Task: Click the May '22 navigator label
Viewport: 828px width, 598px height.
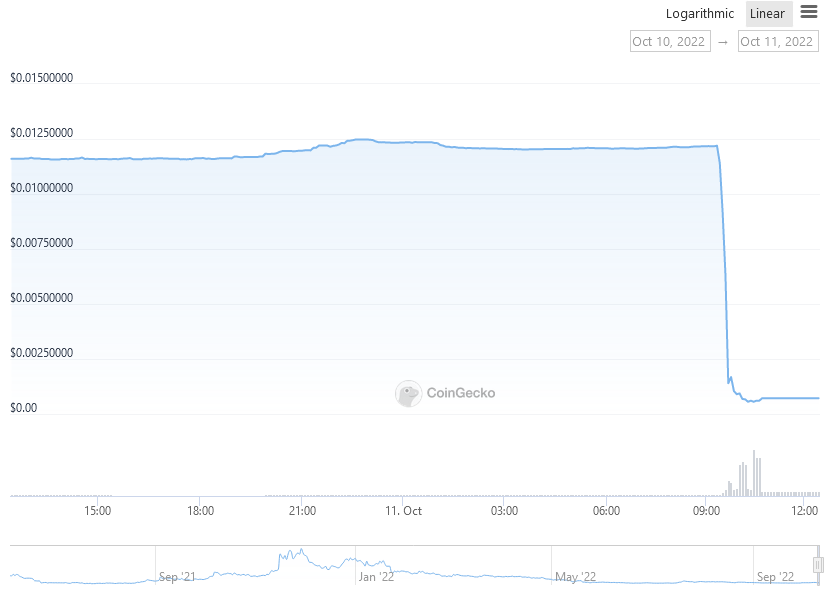Action: [x=576, y=577]
